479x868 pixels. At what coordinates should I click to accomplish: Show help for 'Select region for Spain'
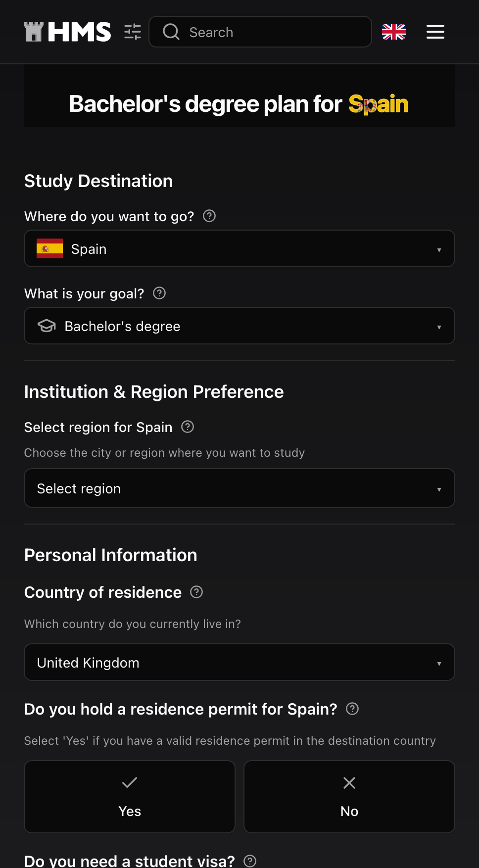pos(188,427)
